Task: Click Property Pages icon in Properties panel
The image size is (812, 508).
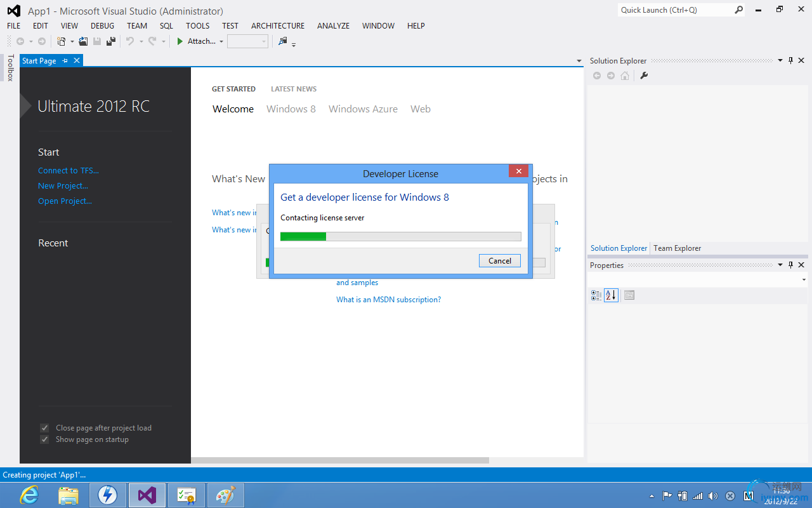Action: 629,295
